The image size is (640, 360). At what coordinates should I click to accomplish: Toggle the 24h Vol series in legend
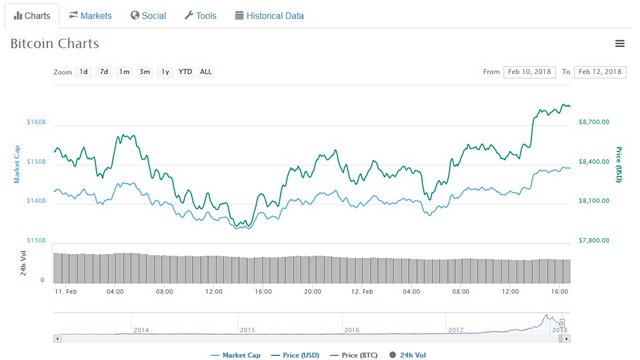(407, 355)
